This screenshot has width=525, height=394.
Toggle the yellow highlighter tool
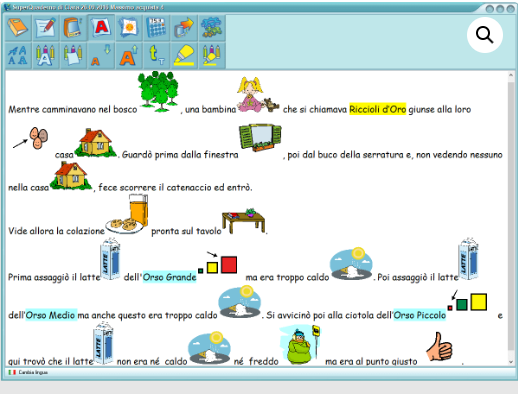coord(184,56)
